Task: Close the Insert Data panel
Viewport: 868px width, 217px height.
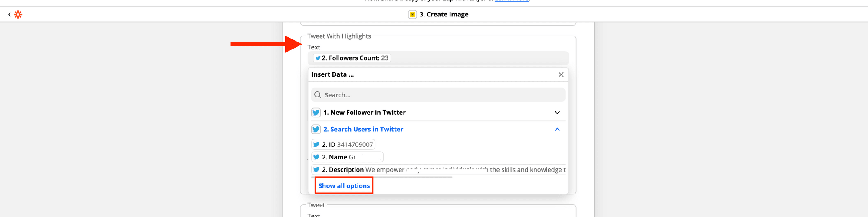Action: 561,74
